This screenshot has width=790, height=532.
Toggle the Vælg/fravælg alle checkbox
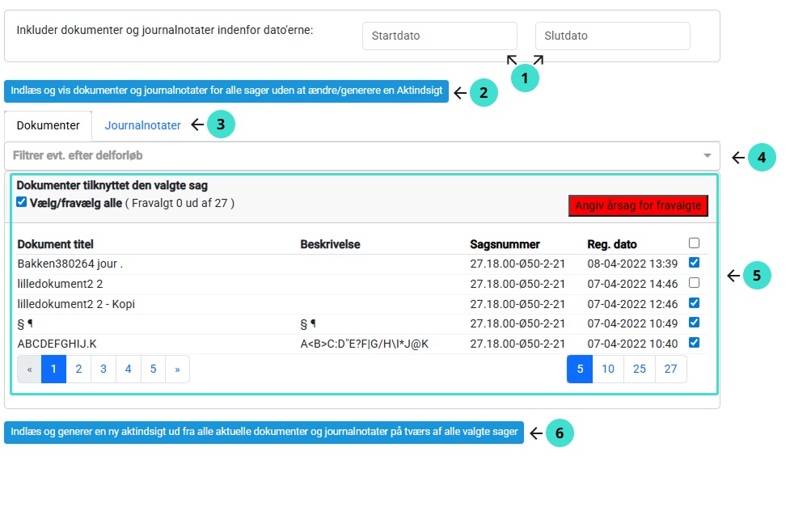(22, 202)
